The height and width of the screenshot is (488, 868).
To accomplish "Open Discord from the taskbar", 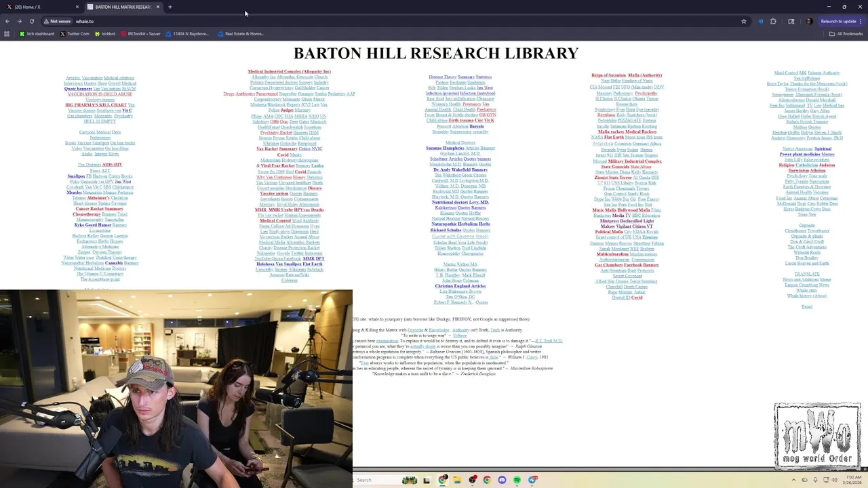I will click(x=502, y=480).
